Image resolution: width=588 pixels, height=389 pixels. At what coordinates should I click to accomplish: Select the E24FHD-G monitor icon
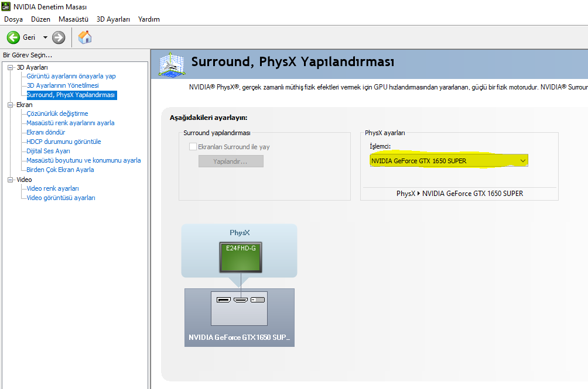tap(241, 257)
